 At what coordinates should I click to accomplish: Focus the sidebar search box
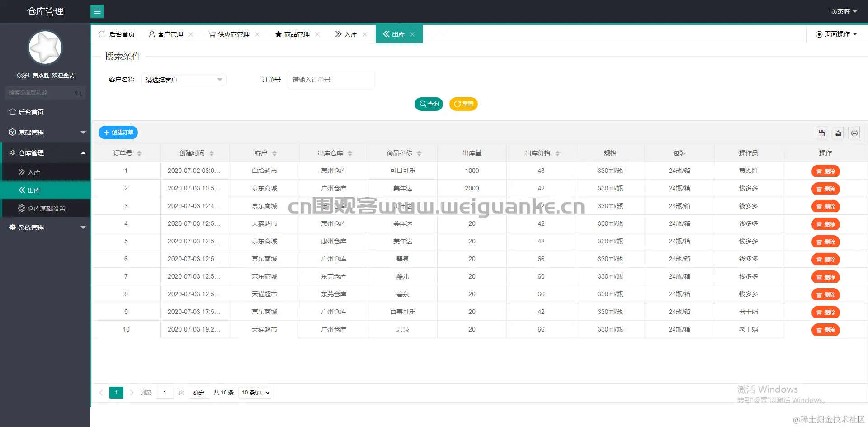45,93
